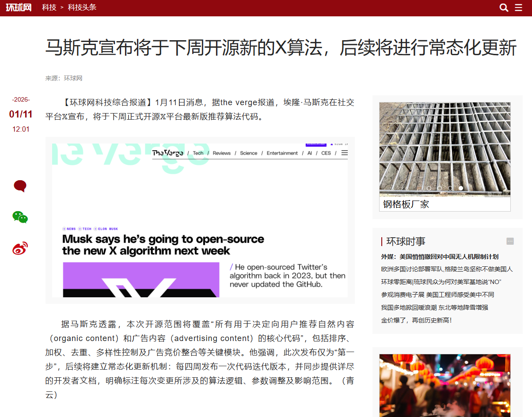The image size is (532, 417).
Task: Click the Verge article screenshot image
Action: [x=200, y=220]
